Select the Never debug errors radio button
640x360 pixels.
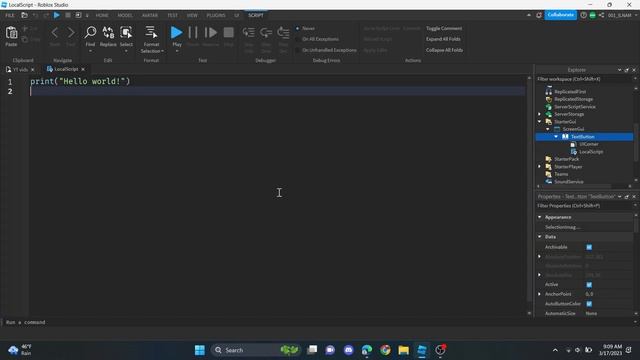click(298, 28)
